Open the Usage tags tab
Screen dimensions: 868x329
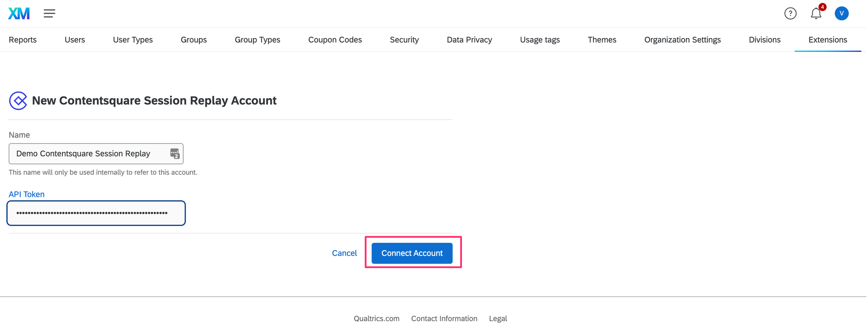pos(540,40)
